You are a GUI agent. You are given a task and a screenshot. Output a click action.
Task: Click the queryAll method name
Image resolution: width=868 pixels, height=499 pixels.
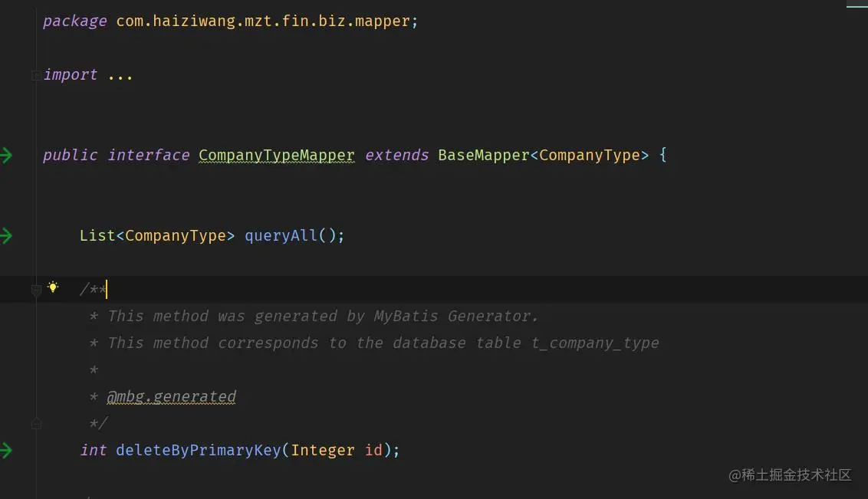coord(281,235)
